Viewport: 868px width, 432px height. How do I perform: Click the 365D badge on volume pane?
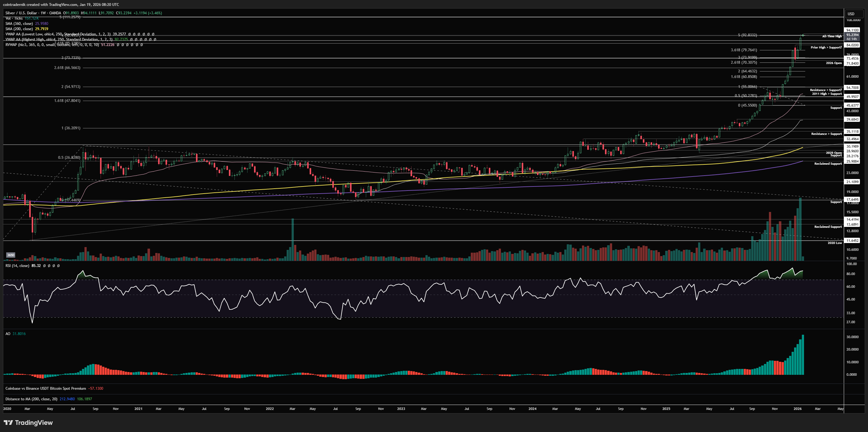[x=11, y=255]
